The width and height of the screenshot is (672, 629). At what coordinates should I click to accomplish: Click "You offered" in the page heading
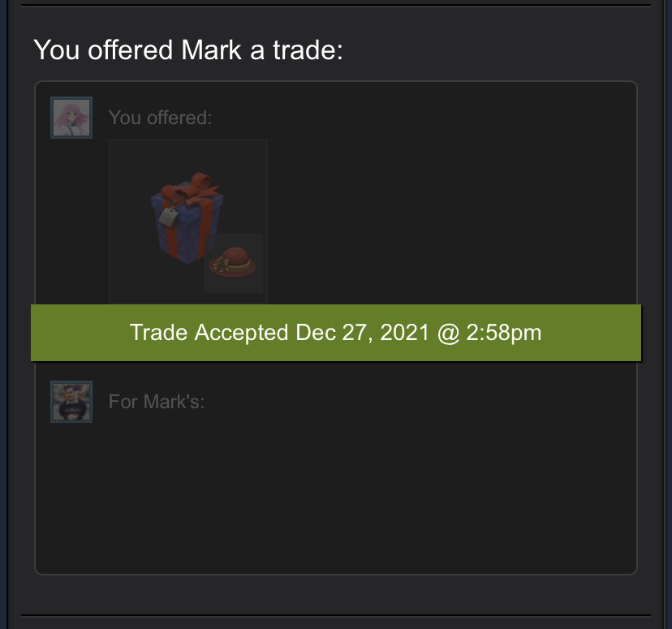[x=103, y=50]
